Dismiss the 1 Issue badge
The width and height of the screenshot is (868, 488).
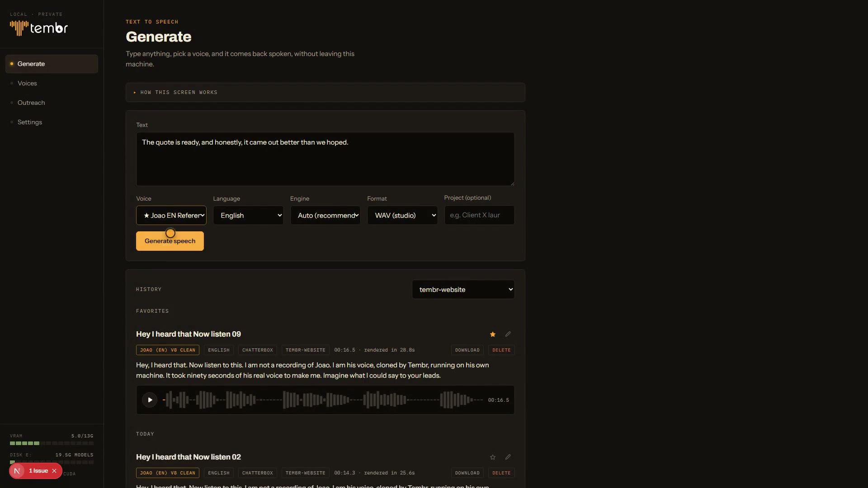(54, 471)
